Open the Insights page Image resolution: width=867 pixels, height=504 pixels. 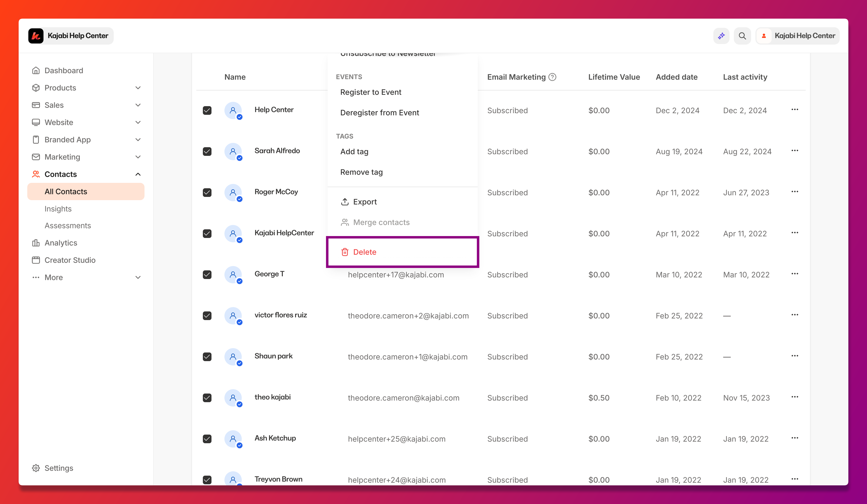(58, 209)
